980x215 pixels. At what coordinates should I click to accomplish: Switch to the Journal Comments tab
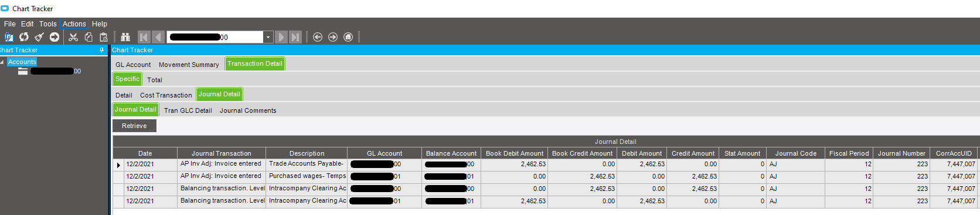click(x=248, y=110)
